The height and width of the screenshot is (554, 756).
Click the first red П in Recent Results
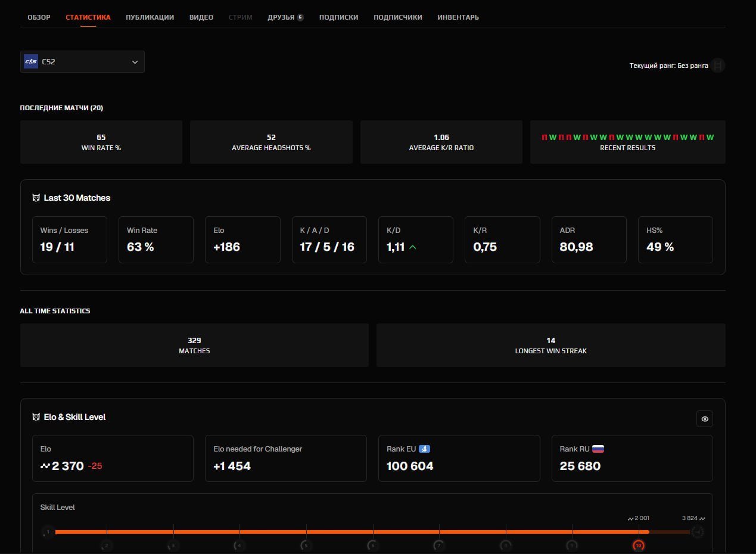pyautogui.click(x=544, y=137)
